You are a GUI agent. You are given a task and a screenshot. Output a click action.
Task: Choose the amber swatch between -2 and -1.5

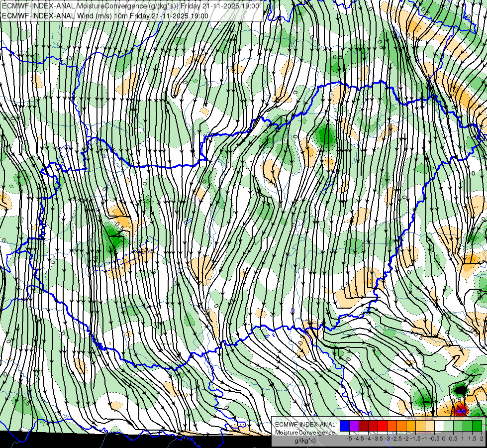tap(411, 426)
